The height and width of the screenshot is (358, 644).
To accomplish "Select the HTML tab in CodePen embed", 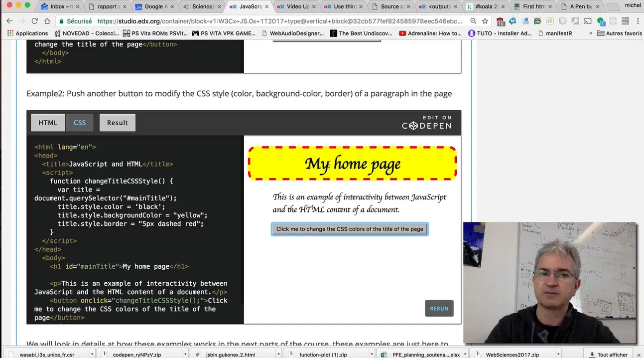I will [48, 123].
